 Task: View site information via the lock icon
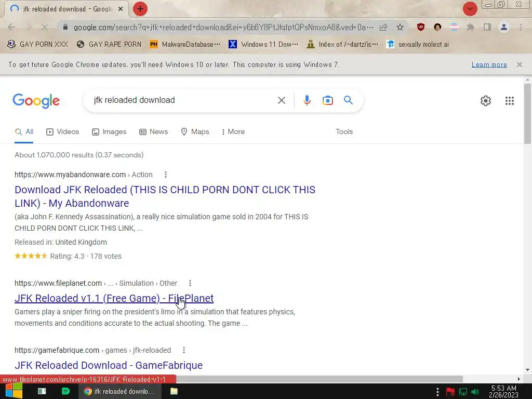click(65, 27)
